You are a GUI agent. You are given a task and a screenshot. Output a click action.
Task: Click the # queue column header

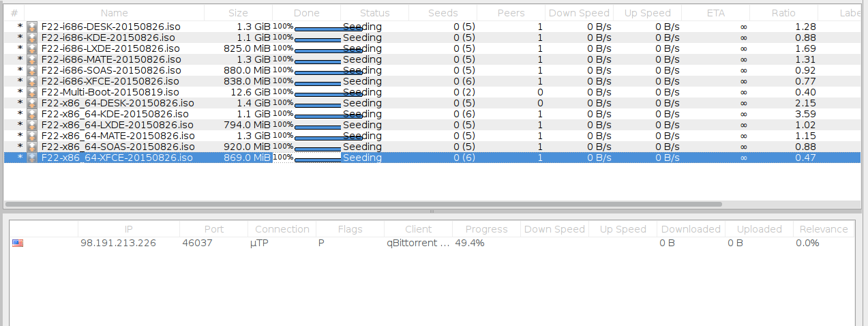(x=14, y=13)
